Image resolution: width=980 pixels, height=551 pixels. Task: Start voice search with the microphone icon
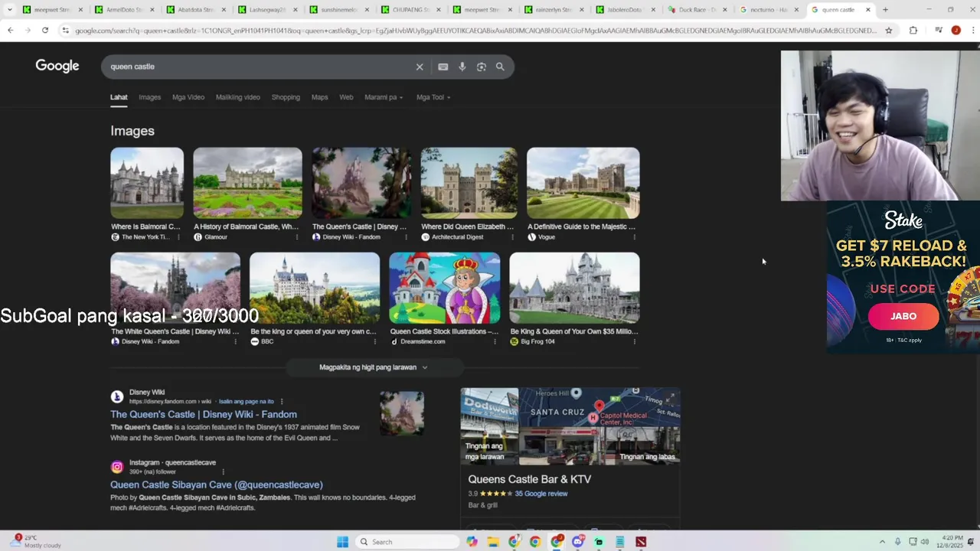point(462,67)
